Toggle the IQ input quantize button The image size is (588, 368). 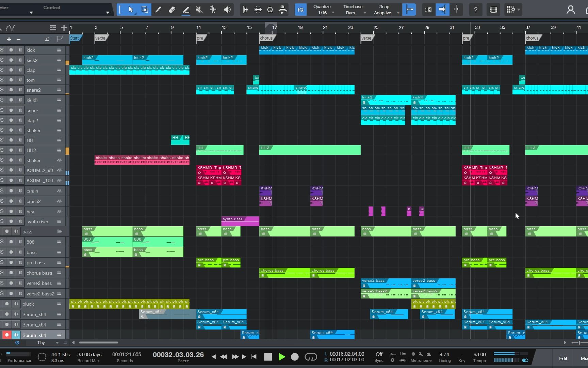click(300, 10)
